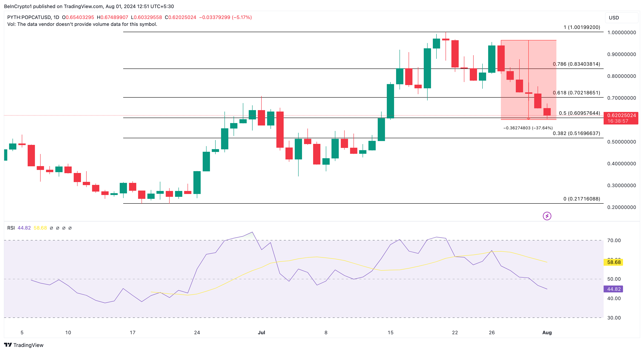Click the red current price label 0.62025024
Screen dimensions: 644x352
pyautogui.click(x=621, y=115)
